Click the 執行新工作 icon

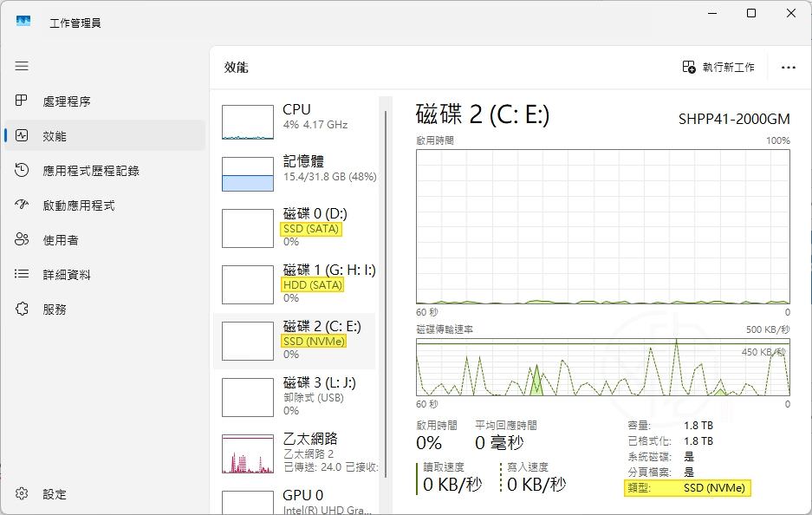pos(689,67)
